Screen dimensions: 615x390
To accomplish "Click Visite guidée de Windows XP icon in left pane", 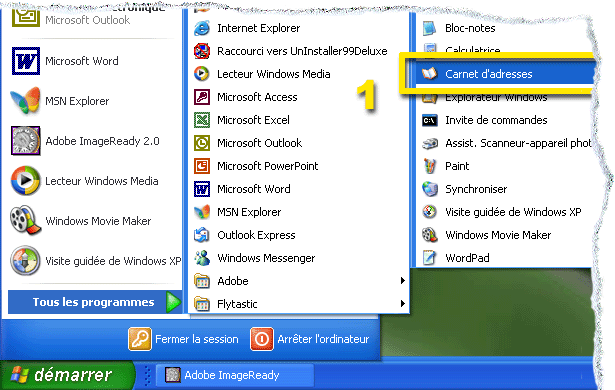I will 25,261.
